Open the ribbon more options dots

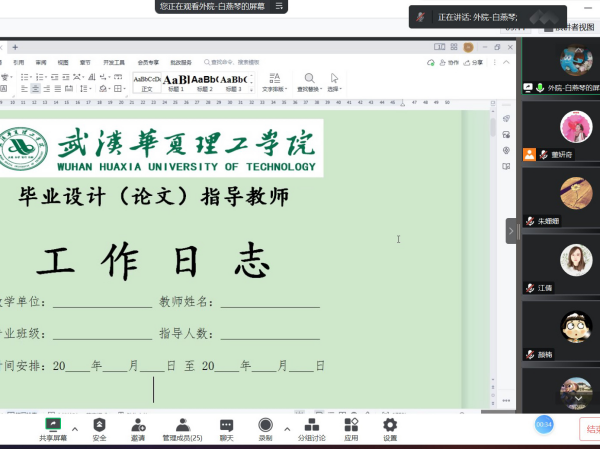pos(494,62)
